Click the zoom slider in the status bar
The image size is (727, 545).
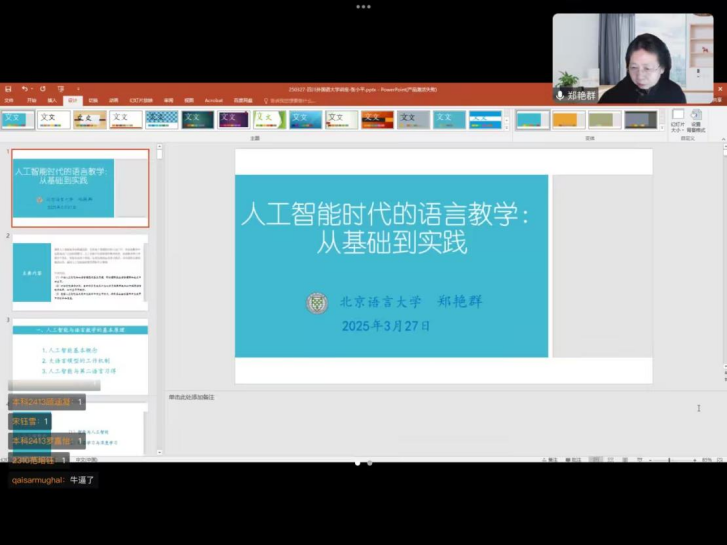click(670, 460)
